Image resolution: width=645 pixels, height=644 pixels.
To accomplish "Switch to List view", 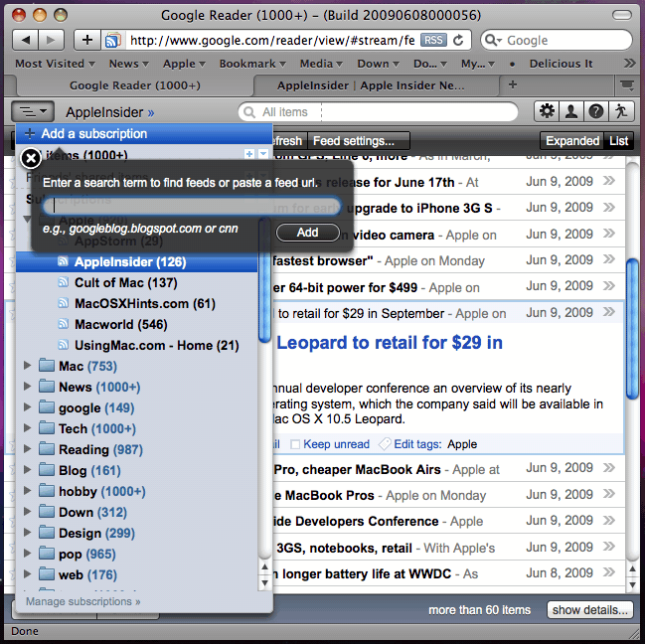I will [x=619, y=141].
